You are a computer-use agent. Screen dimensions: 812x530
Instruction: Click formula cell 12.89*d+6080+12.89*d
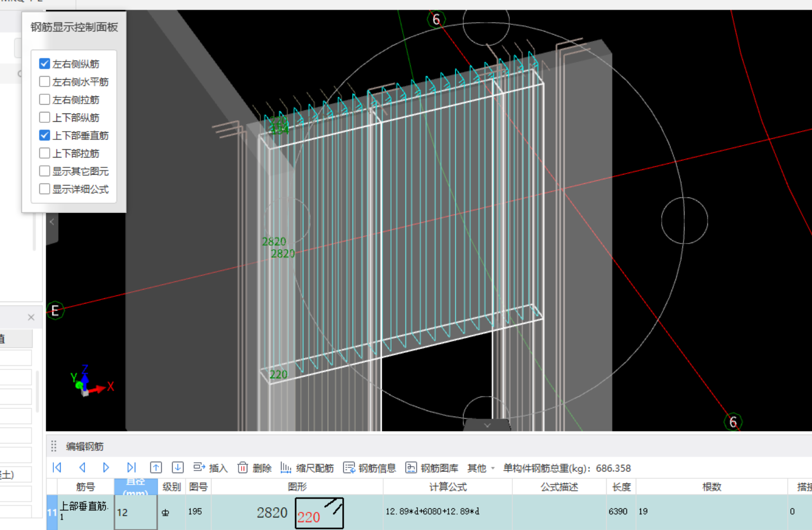coord(447,512)
